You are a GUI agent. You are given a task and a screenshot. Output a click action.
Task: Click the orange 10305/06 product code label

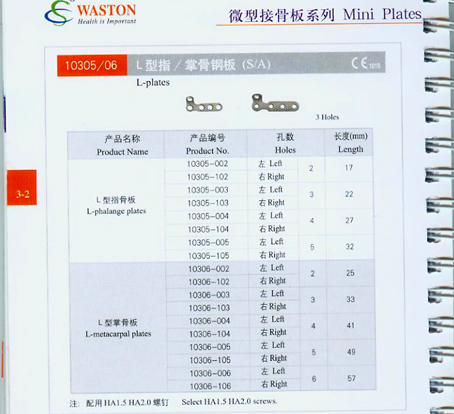(92, 65)
